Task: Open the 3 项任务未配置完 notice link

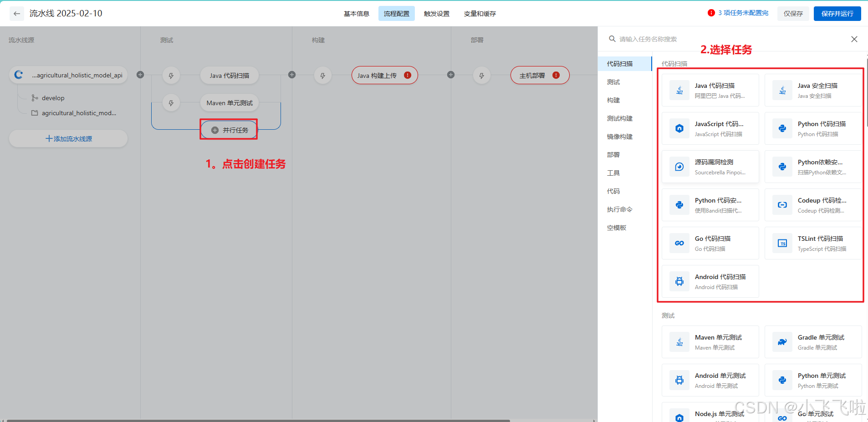Action: click(743, 13)
